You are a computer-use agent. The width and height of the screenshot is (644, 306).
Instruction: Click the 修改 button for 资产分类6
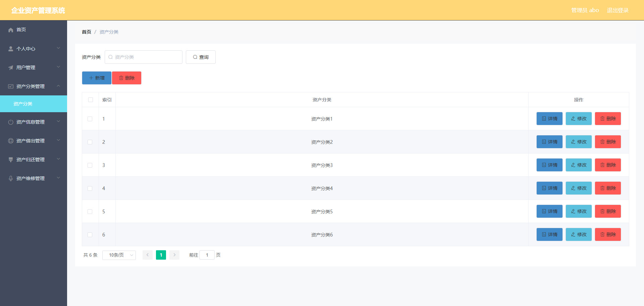tap(579, 234)
